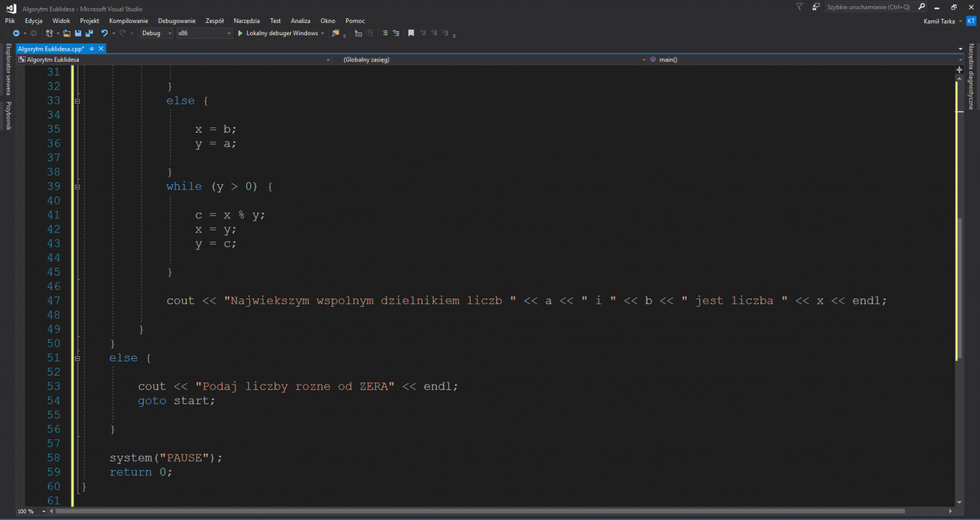This screenshot has height=520, width=980.
Task: Open the Algorytm Euklidesa project scope dropdown
Action: point(174,60)
